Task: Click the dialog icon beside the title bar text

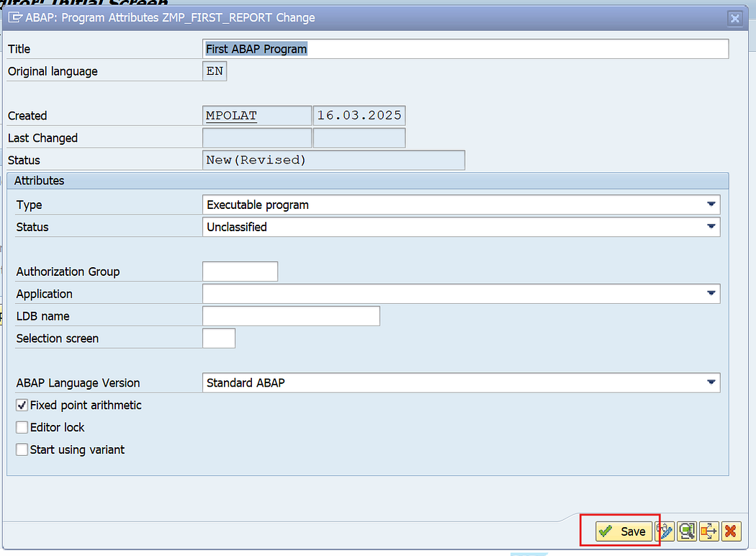Action: coord(16,17)
